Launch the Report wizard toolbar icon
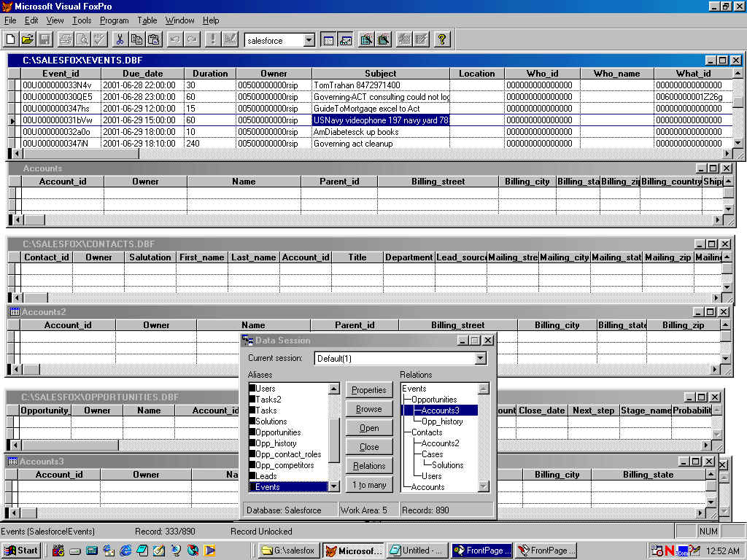This screenshot has height=560, width=747. [384, 39]
